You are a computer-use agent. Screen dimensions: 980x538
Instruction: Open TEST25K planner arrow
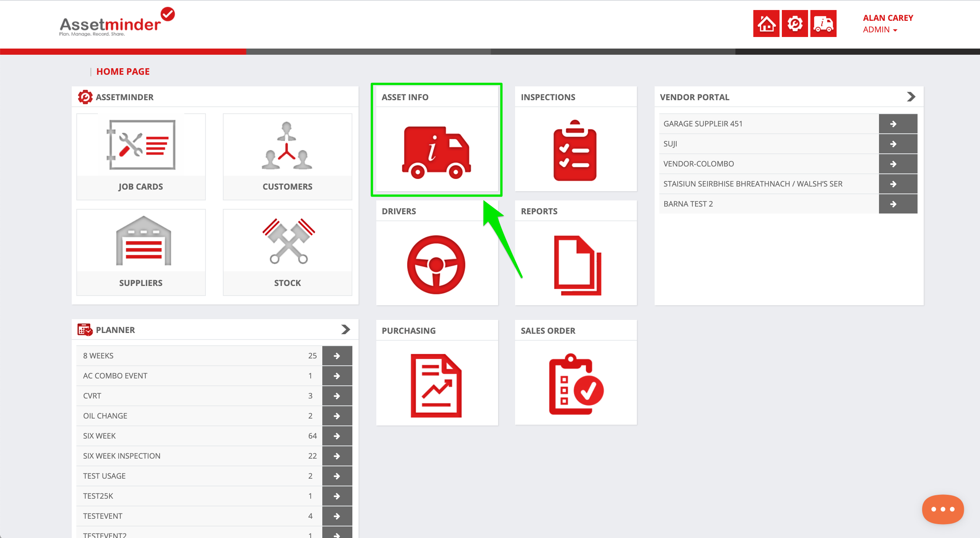[x=337, y=496]
